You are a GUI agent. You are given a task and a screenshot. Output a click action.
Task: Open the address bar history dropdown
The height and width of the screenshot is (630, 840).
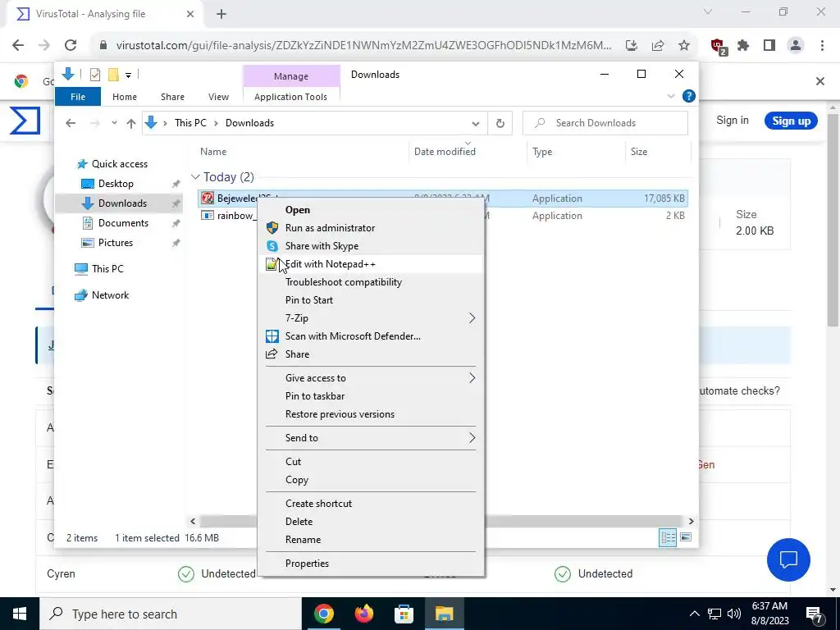point(475,123)
